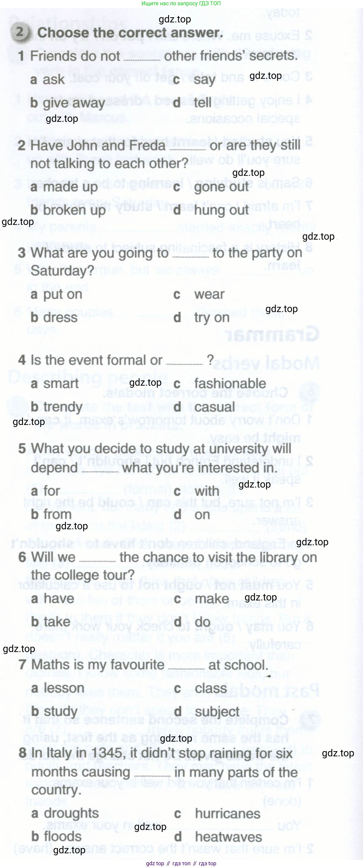Viewport: 363px width, 868px height.
Task: Open the top "Ищите нас по запросу ГДЗ ТОП" banner
Action: point(181,3)
